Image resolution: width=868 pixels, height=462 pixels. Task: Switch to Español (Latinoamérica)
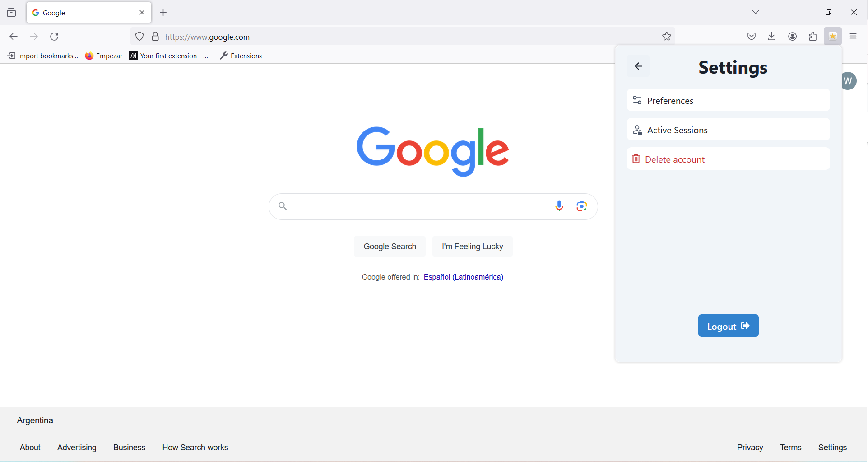coord(464,277)
